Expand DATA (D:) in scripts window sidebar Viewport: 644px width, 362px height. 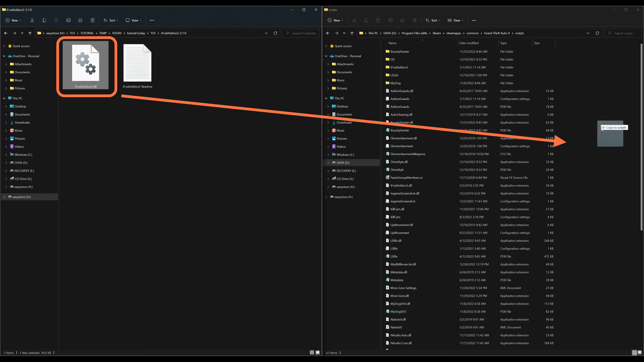coord(328,163)
